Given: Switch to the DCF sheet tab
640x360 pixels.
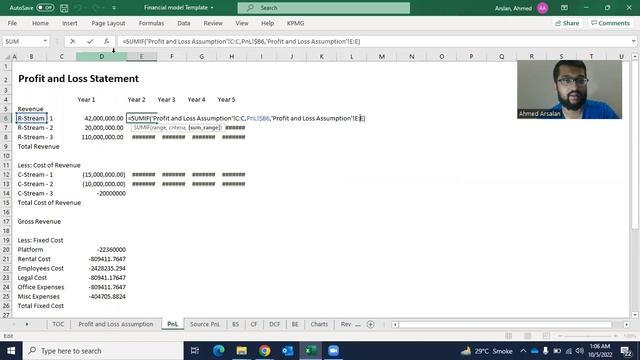Looking at the screenshot, I should (x=274, y=324).
